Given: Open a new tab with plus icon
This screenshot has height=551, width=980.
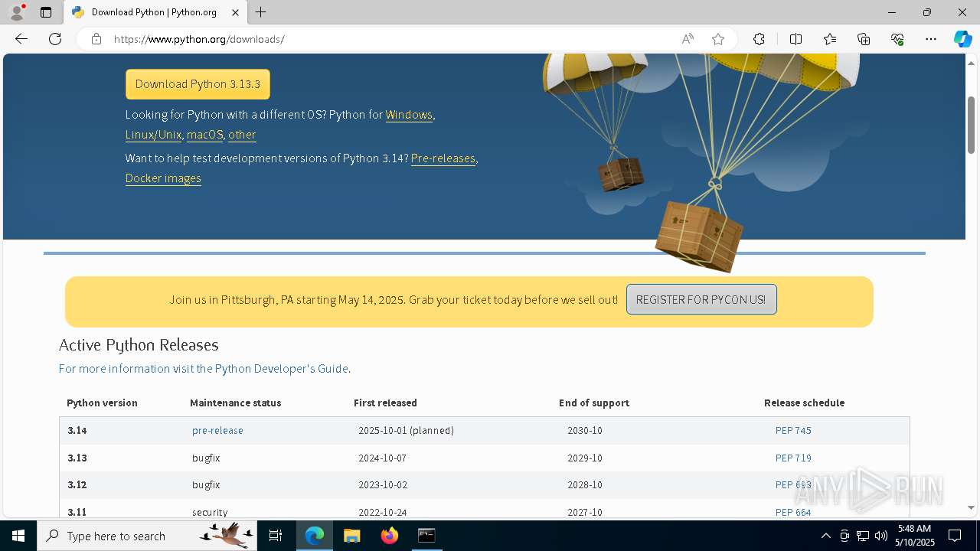Looking at the screenshot, I should click(x=261, y=12).
